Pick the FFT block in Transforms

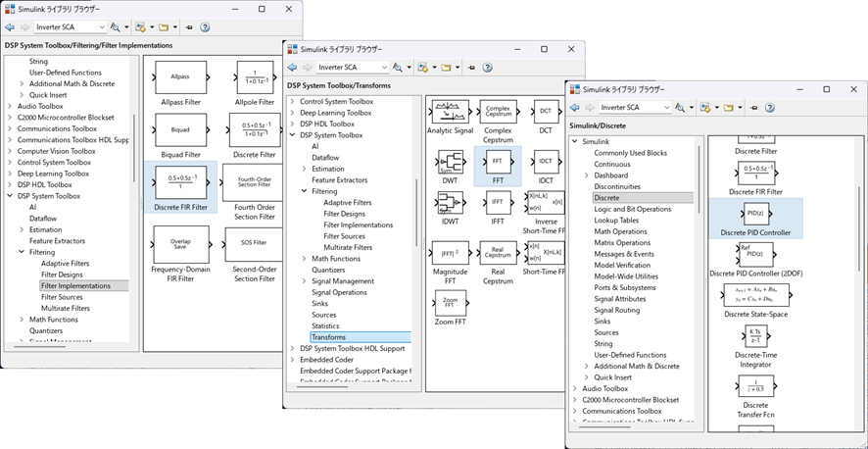[x=497, y=161]
